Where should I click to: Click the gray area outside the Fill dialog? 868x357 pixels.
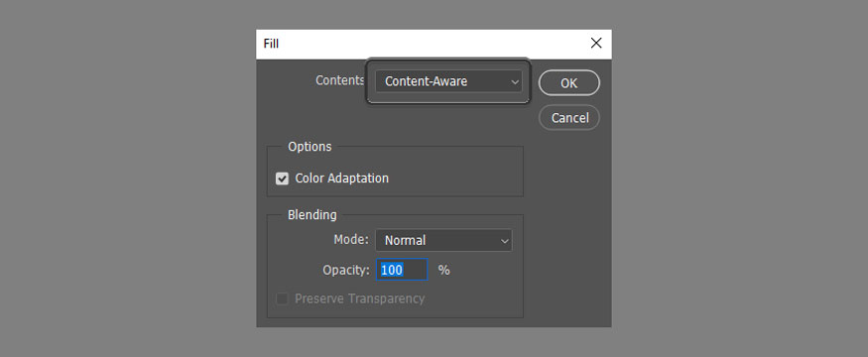[x=127, y=178]
